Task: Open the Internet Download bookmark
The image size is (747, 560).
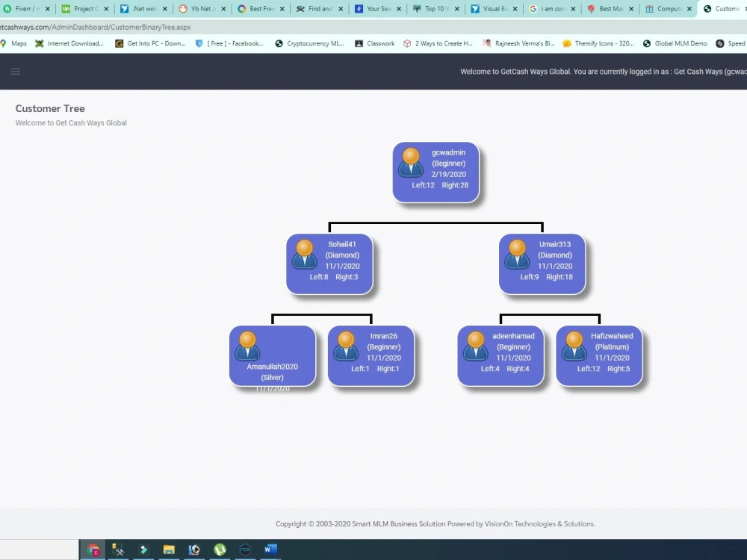Action: pos(69,43)
